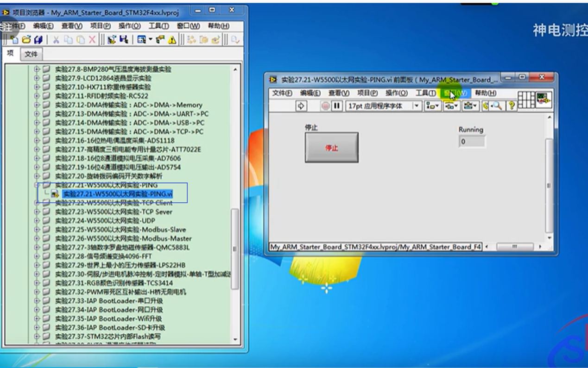Viewport: 588px width, 368px height.
Task: Open 编辑(E) menu in PING.vi window
Action: point(310,93)
